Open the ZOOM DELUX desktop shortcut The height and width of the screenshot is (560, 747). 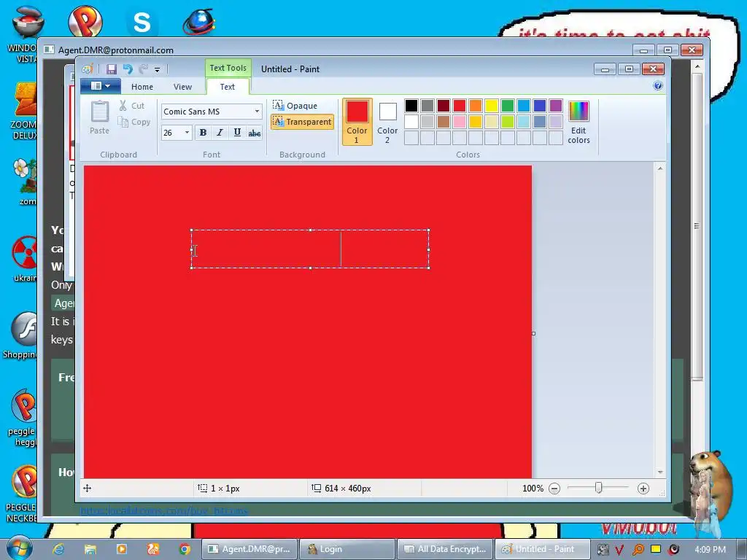[x=25, y=112]
